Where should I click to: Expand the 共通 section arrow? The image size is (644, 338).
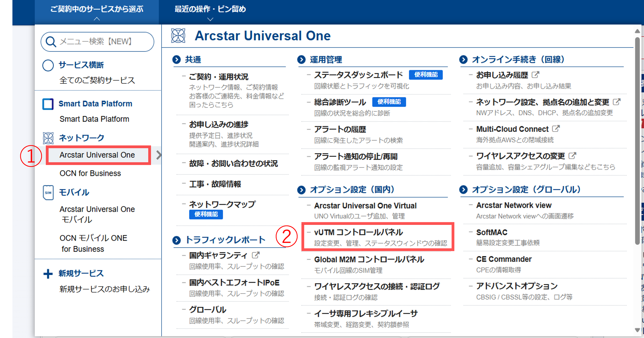[177, 60]
